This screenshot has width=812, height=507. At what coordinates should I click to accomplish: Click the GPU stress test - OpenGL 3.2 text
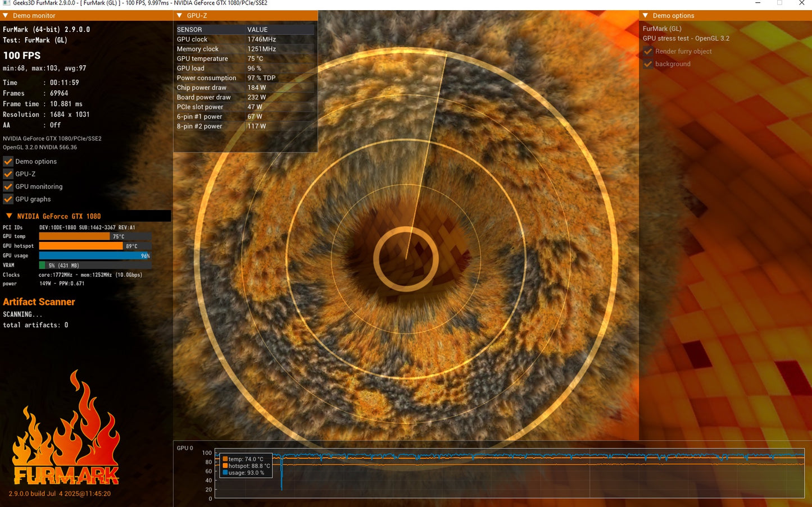pos(686,39)
